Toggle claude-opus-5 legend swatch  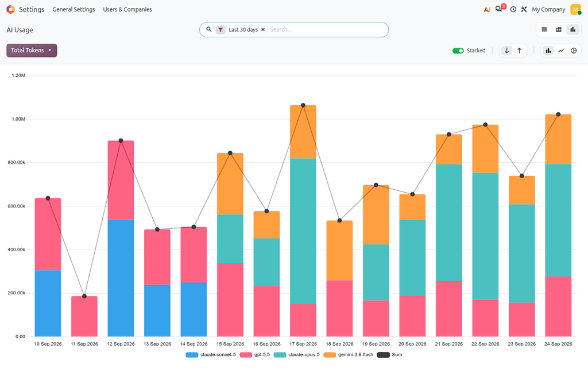pyautogui.click(x=280, y=355)
